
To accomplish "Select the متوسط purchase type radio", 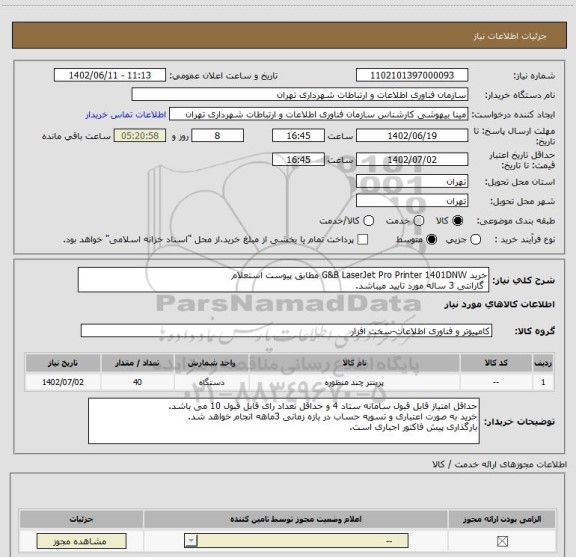I will (431, 240).
